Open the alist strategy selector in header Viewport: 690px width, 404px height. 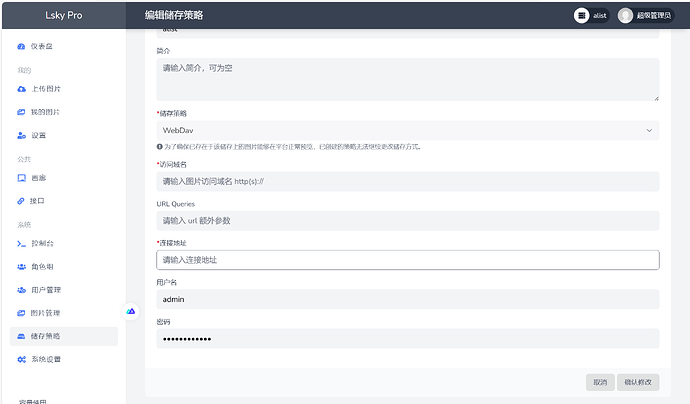pos(591,15)
